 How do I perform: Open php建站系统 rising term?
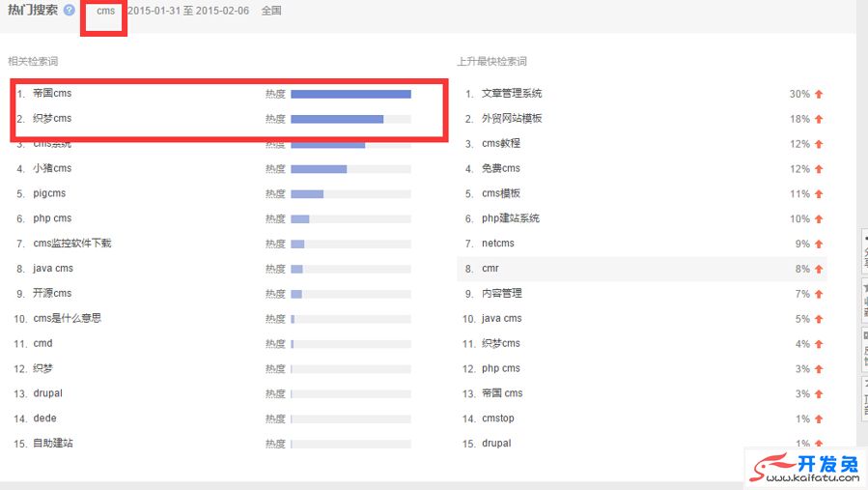click(x=511, y=217)
